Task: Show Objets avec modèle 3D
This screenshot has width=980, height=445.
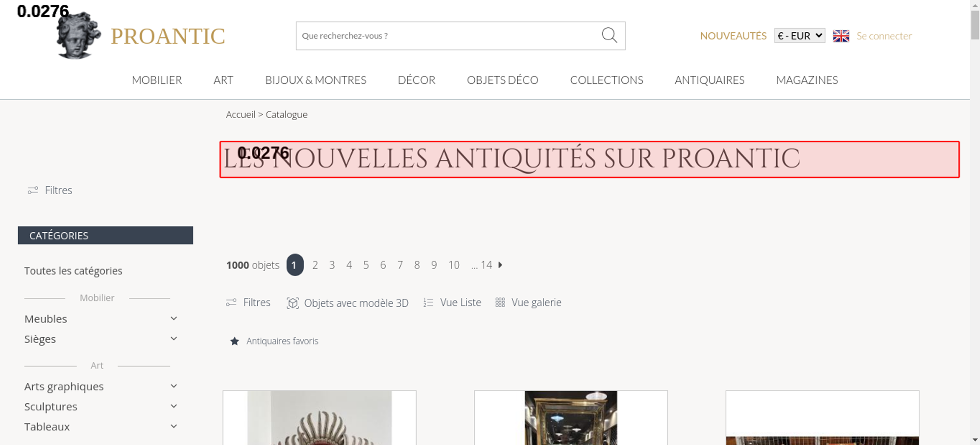Action: 347,303
